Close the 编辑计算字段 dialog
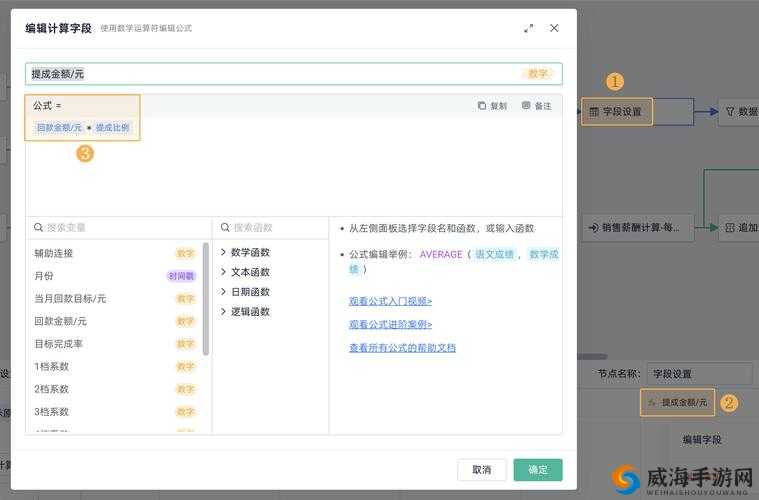 point(554,28)
